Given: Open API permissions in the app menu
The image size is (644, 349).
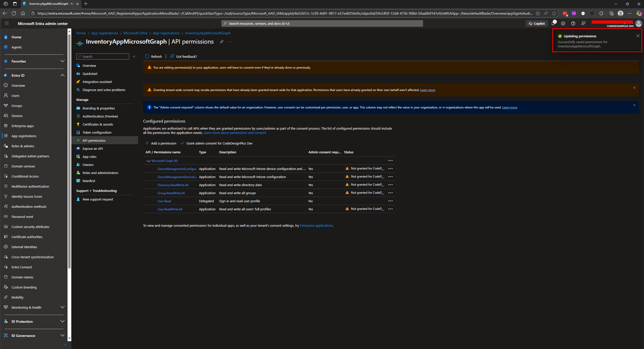Looking at the screenshot, I should [x=105, y=140].
